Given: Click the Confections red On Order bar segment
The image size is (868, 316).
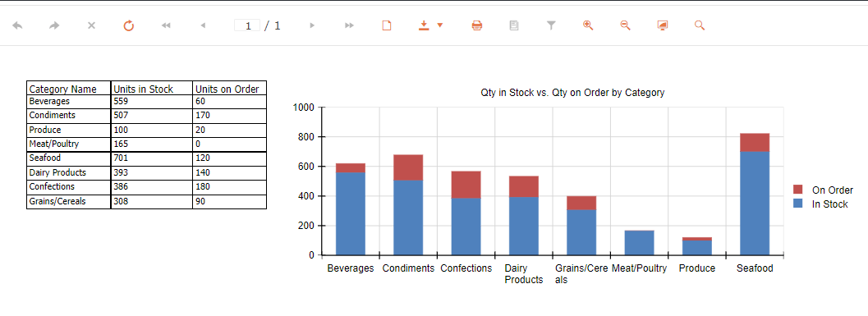Looking at the screenshot, I should [x=466, y=185].
